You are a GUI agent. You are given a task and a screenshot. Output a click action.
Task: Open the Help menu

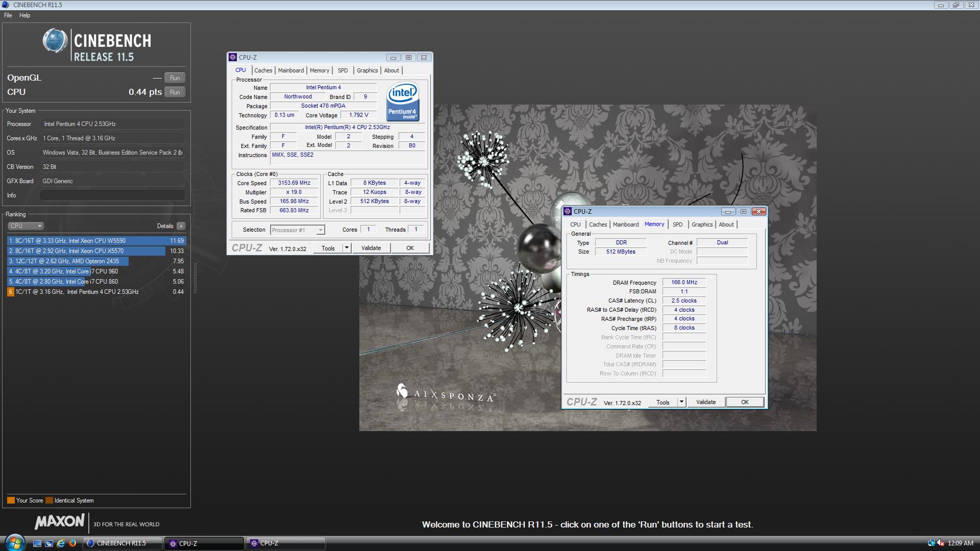[25, 15]
